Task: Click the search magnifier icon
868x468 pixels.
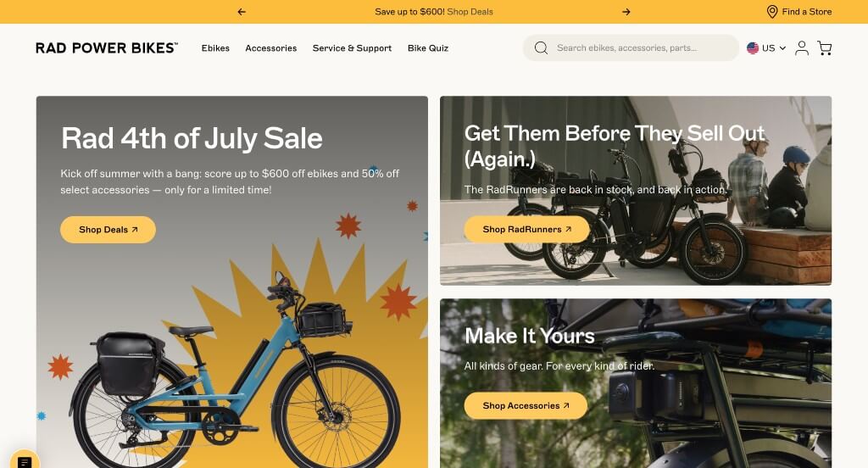Action: coord(541,48)
